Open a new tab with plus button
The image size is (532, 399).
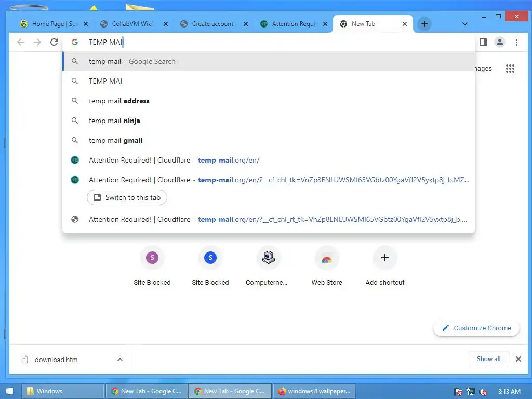424,24
